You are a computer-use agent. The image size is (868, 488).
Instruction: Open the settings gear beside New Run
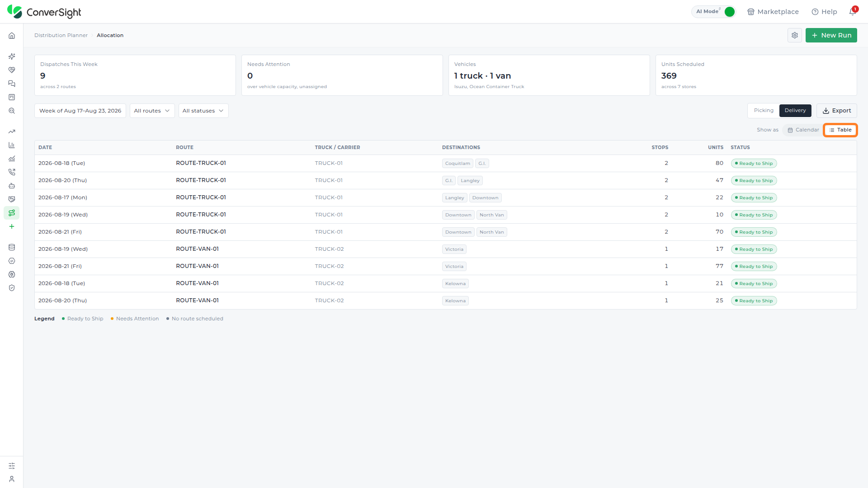coord(795,35)
